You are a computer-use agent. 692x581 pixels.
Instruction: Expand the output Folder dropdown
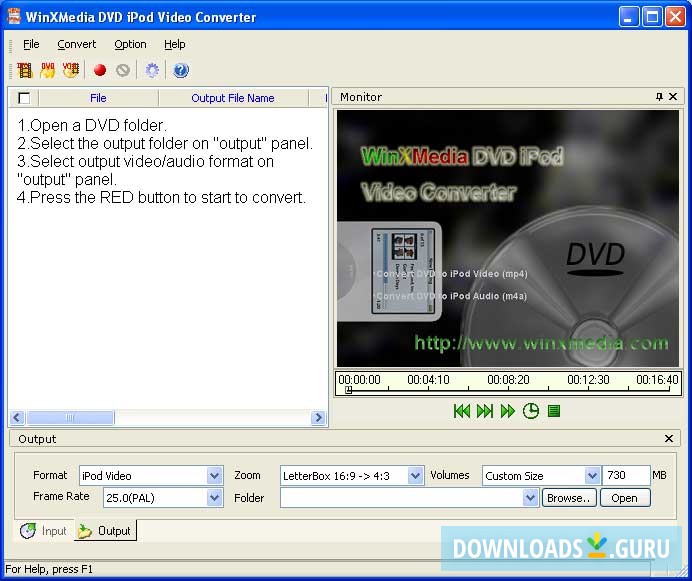click(530, 498)
